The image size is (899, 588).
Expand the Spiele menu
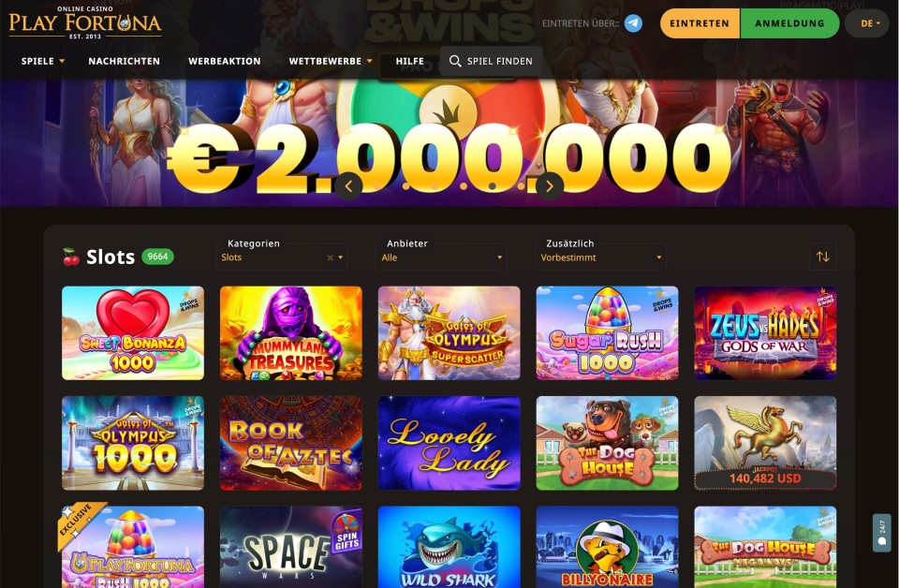click(43, 61)
